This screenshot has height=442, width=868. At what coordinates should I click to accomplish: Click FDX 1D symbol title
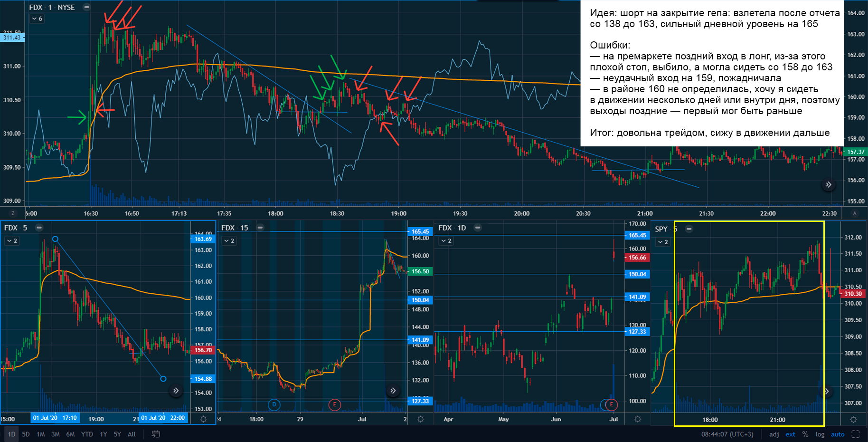coord(452,228)
